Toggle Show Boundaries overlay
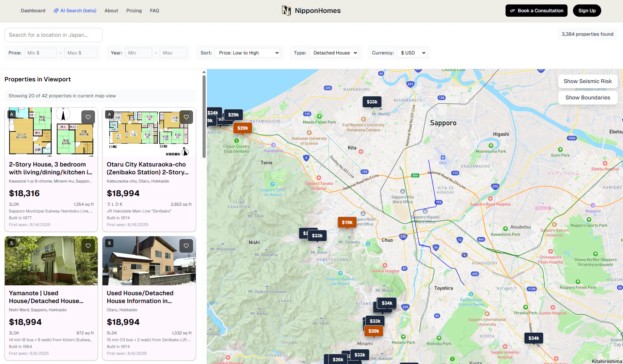623x364 pixels. coord(588,98)
